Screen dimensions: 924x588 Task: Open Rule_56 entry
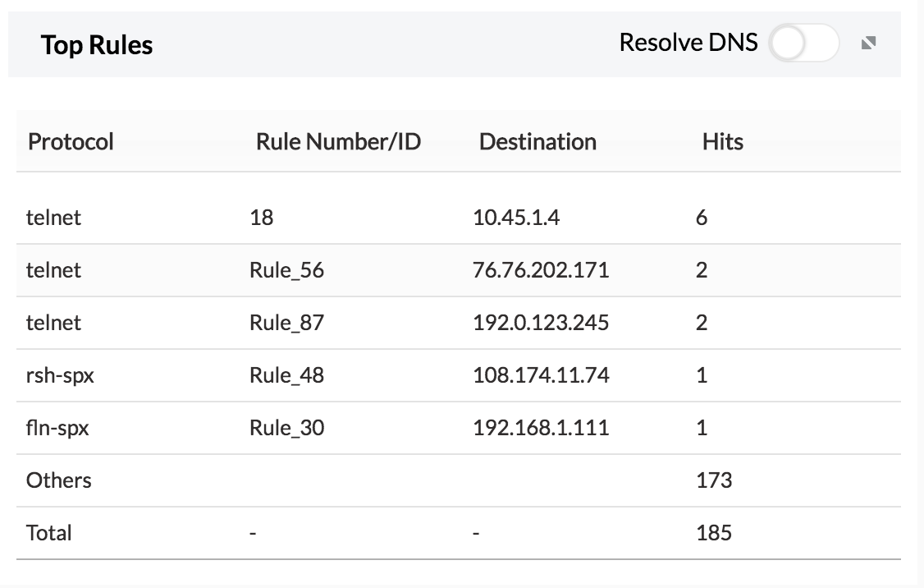click(x=286, y=270)
